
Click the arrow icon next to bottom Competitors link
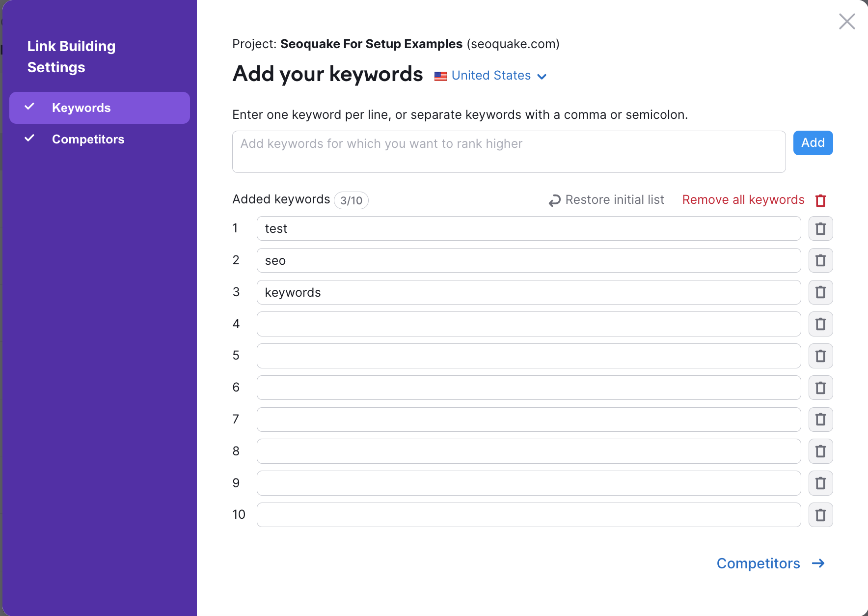[x=818, y=563]
